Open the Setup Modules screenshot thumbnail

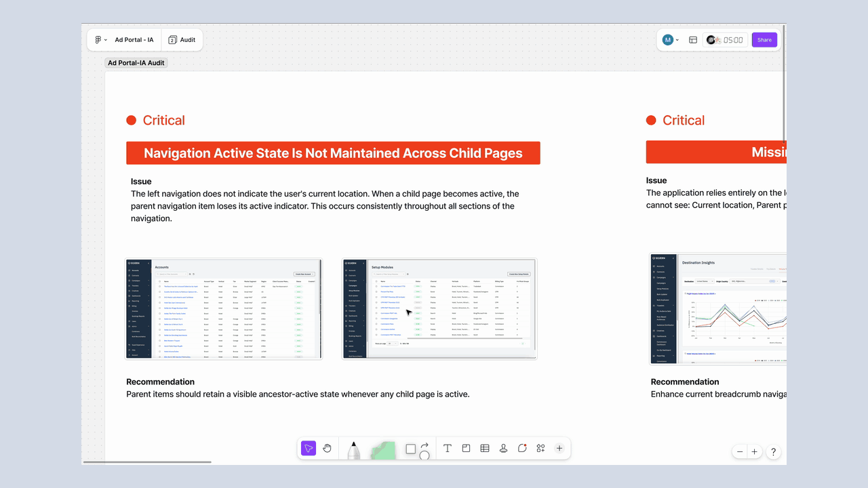tap(439, 308)
